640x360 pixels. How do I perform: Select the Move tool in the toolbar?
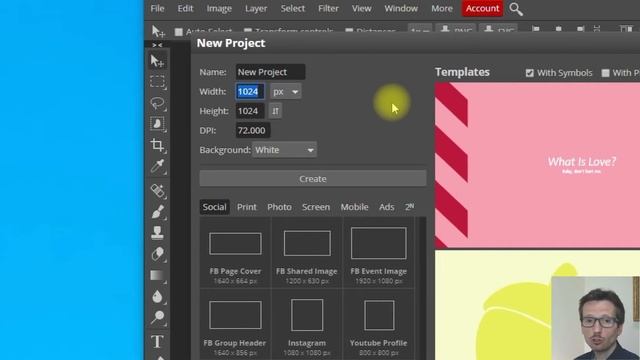tap(157, 61)
